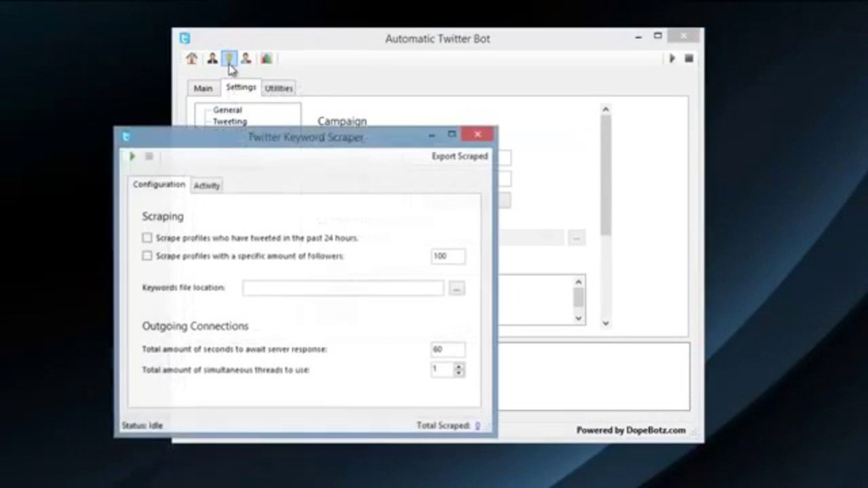Click the dark-suited user icon in main toolbar

pyautogui.click(x=212, y=59)
